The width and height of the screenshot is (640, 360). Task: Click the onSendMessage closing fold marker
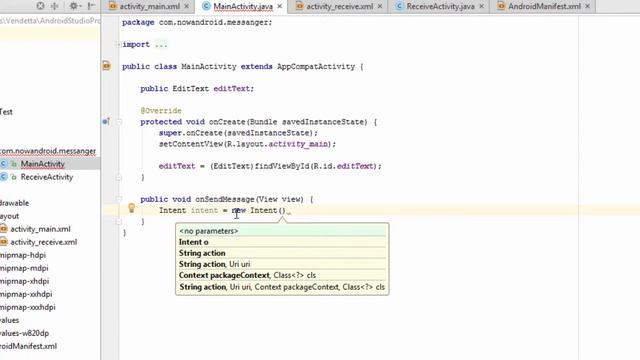(x=119, y=222)
